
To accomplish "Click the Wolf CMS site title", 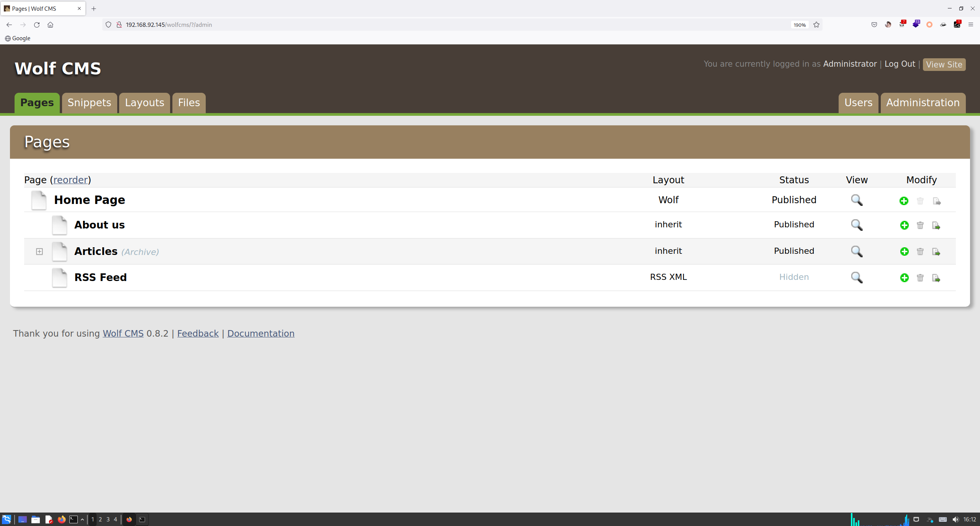I will 58,69.
